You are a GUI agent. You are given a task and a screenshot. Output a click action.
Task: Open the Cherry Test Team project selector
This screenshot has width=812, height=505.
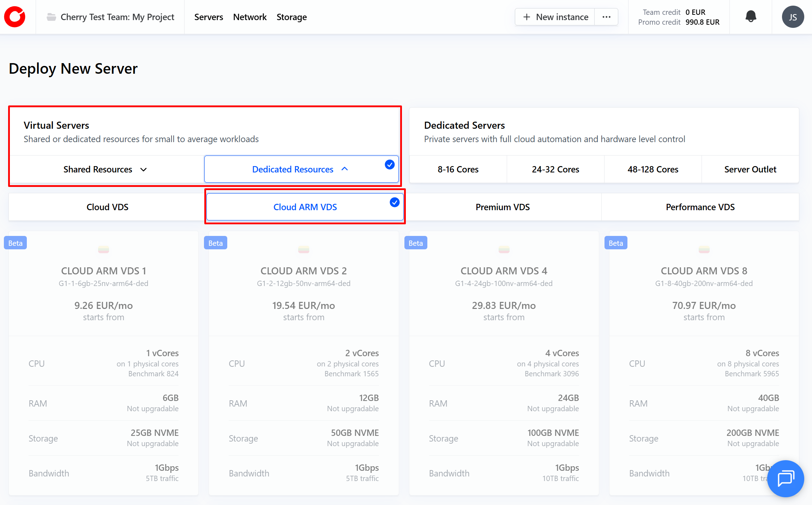(117, 17)
